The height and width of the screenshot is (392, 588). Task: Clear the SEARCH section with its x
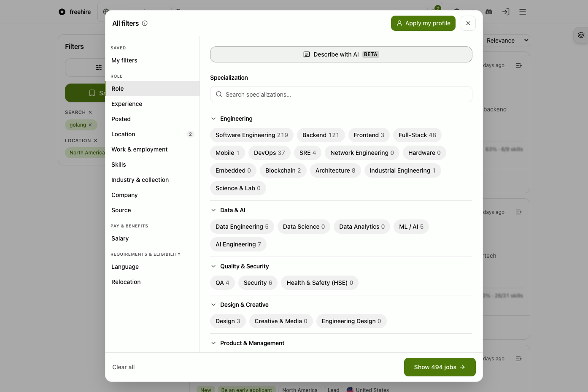point(90,112)
